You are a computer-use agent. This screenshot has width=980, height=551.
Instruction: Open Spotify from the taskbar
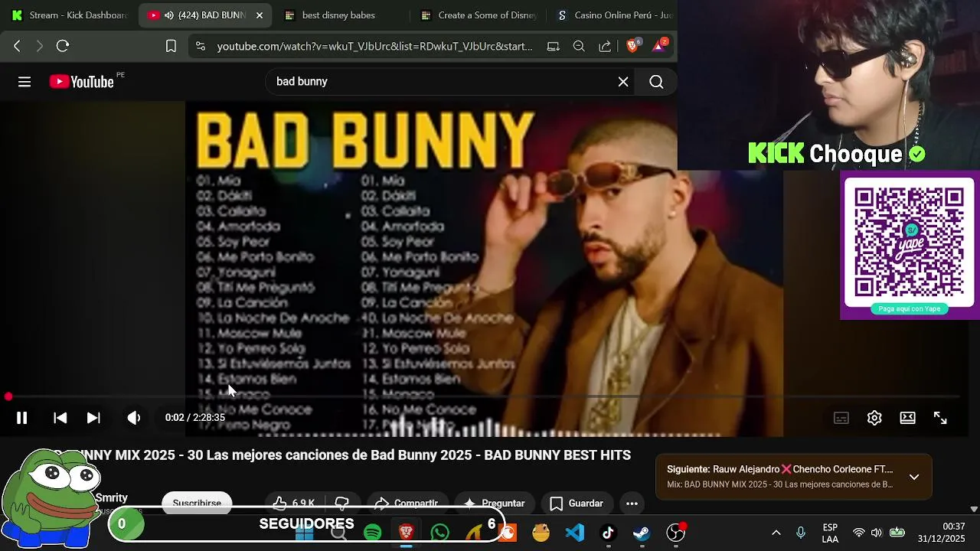(373, 532)
